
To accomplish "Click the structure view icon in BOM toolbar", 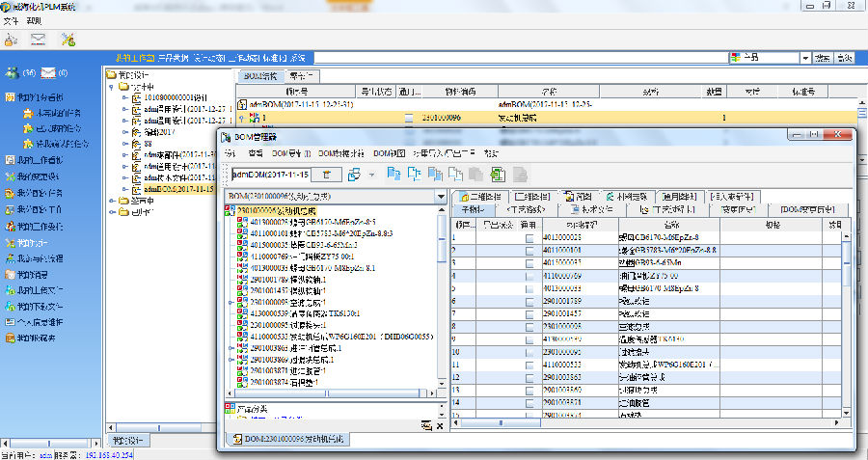I will [x=353, y=175].
